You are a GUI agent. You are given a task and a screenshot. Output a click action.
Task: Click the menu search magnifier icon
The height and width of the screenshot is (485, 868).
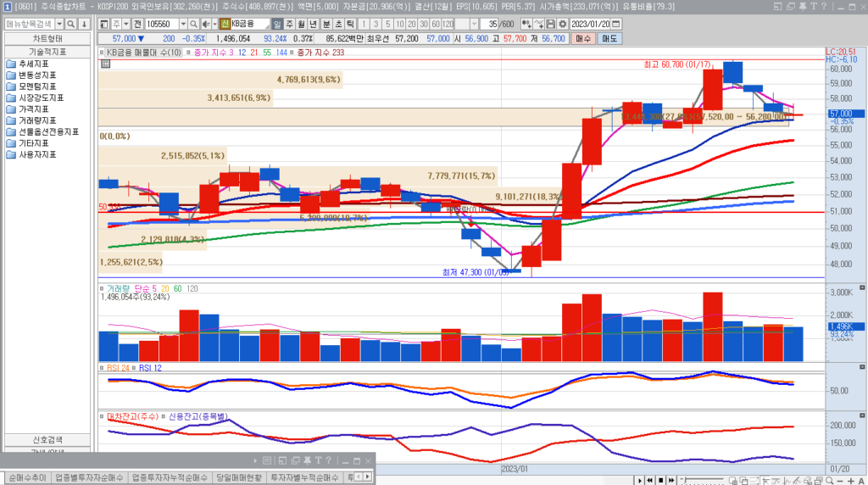tap(71, 24)
